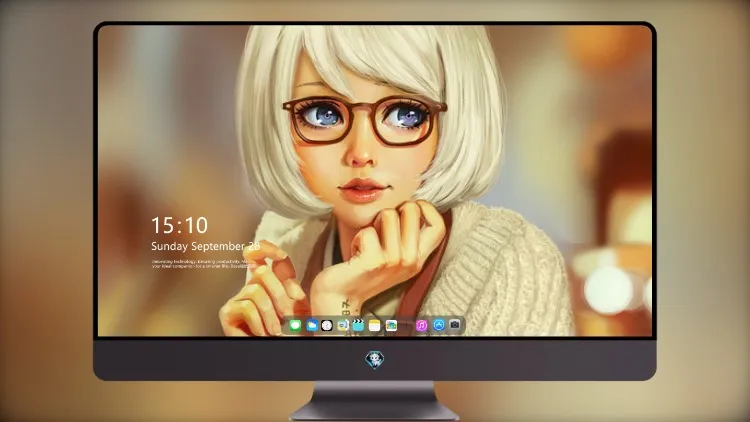The width and height of the screenshot is (750, 422).
Task: Open the Finder icon in the dock
Action: [343, 325]
